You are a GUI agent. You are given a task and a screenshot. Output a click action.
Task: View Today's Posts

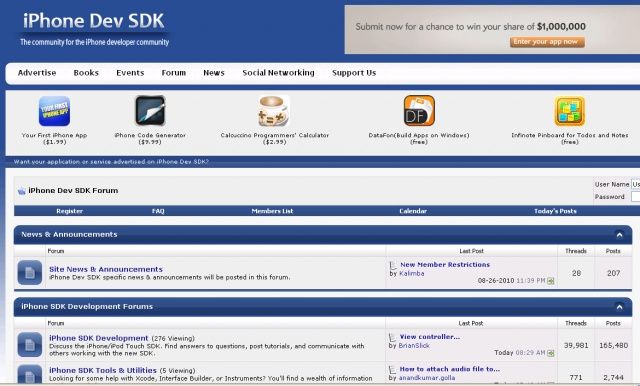[555, 211]
